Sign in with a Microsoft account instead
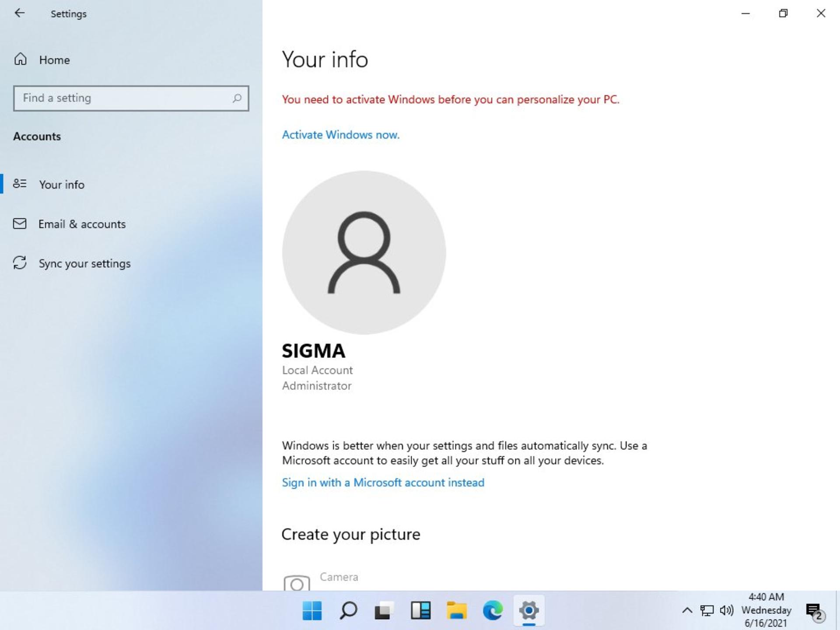 [383, 482]
